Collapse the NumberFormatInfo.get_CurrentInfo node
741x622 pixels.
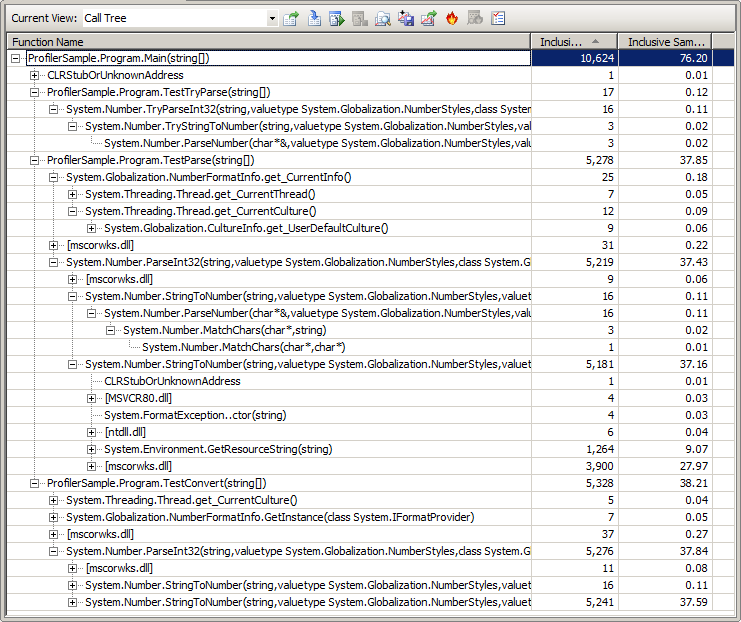coord(53,178)
